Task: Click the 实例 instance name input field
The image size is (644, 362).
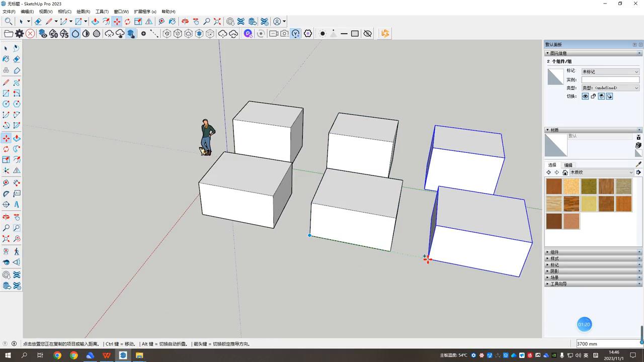Action: (x=610, y=80)
